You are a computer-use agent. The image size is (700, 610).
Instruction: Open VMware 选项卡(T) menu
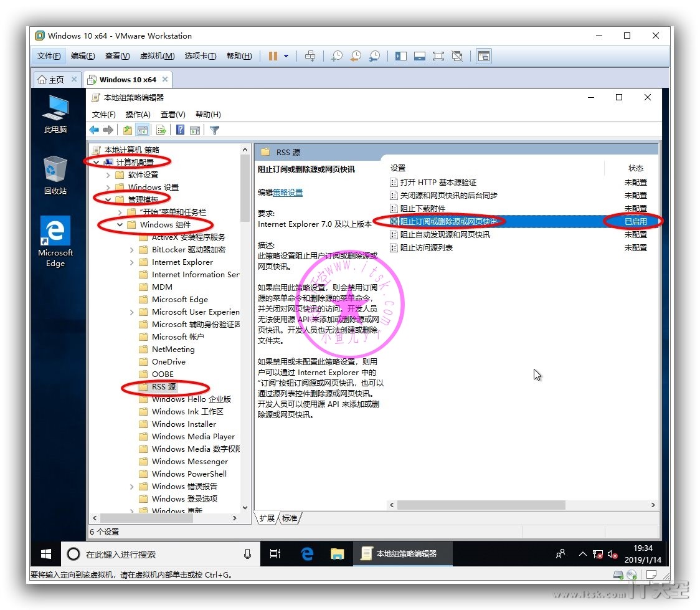[201, 56]
